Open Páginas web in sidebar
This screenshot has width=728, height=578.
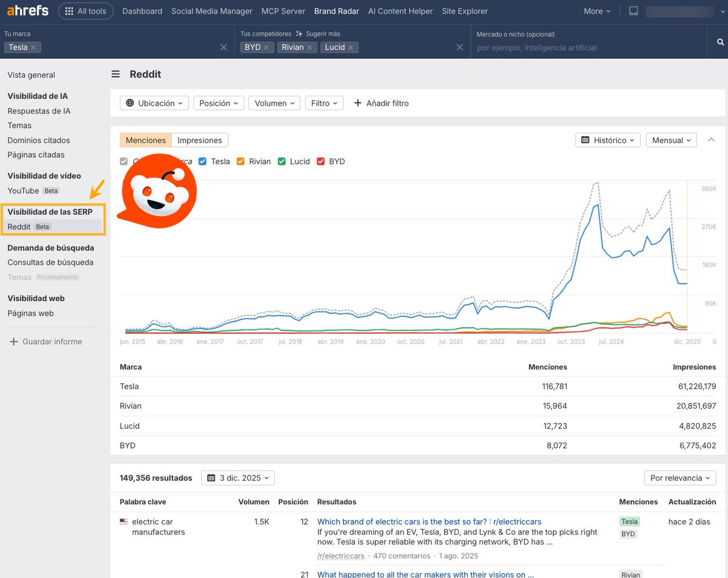pyautogui.click(x=30, y=313)
